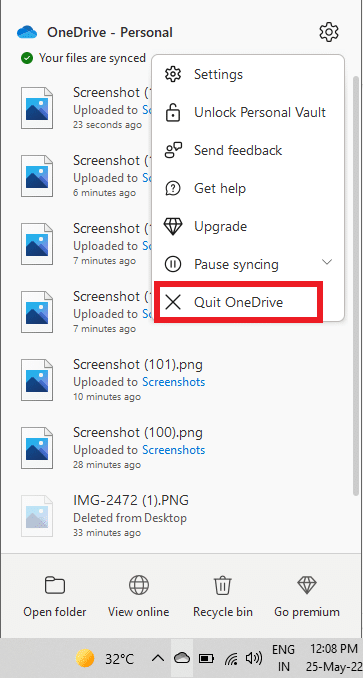Click the IMG-2472 (1).PNG thumbnail
The image size is (363, 678).
click(x=37, y=515)
